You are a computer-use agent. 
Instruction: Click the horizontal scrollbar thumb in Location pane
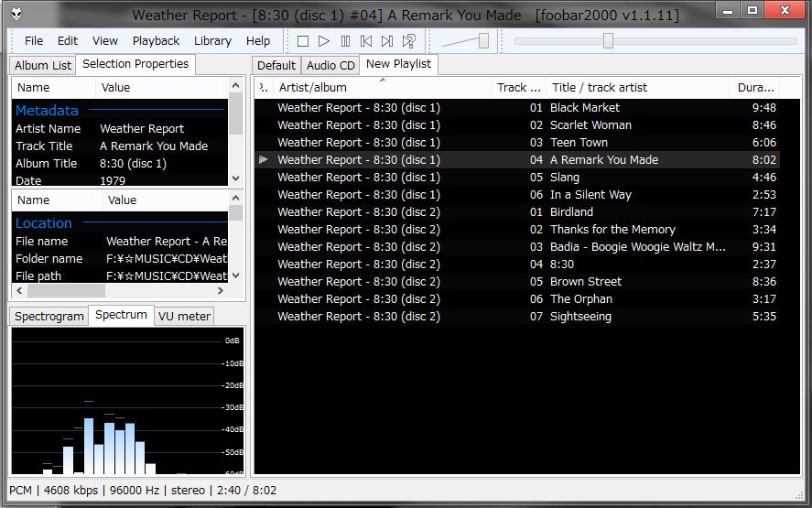pyautogui.click(x=66, y=290)
